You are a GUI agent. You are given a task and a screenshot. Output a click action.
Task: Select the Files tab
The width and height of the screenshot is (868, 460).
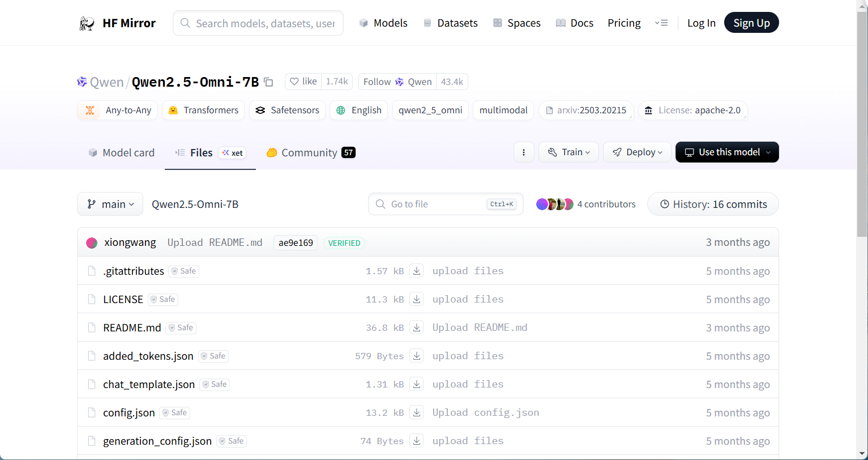[x=210, y=152]
